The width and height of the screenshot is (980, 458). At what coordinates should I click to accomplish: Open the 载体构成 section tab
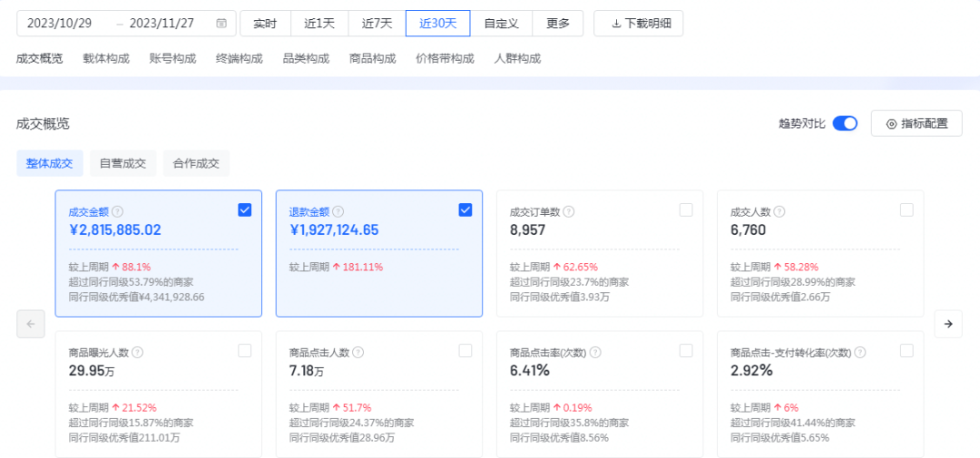click(106, 59)
